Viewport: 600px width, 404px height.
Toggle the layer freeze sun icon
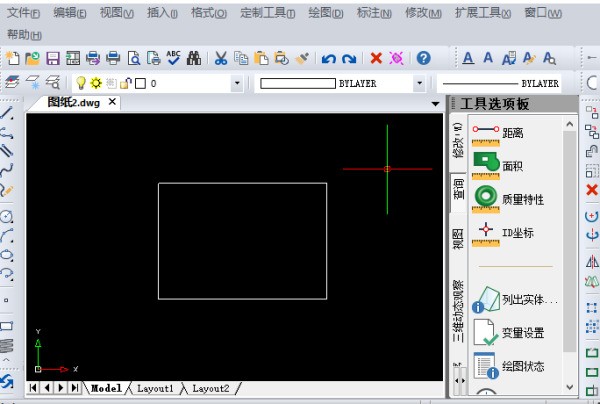click(97, 84)
